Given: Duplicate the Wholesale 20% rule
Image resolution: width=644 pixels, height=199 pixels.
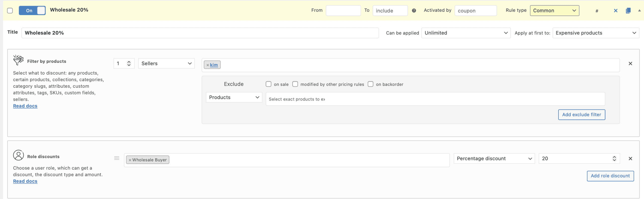Looking at the screenshot, I should point(628,11).
